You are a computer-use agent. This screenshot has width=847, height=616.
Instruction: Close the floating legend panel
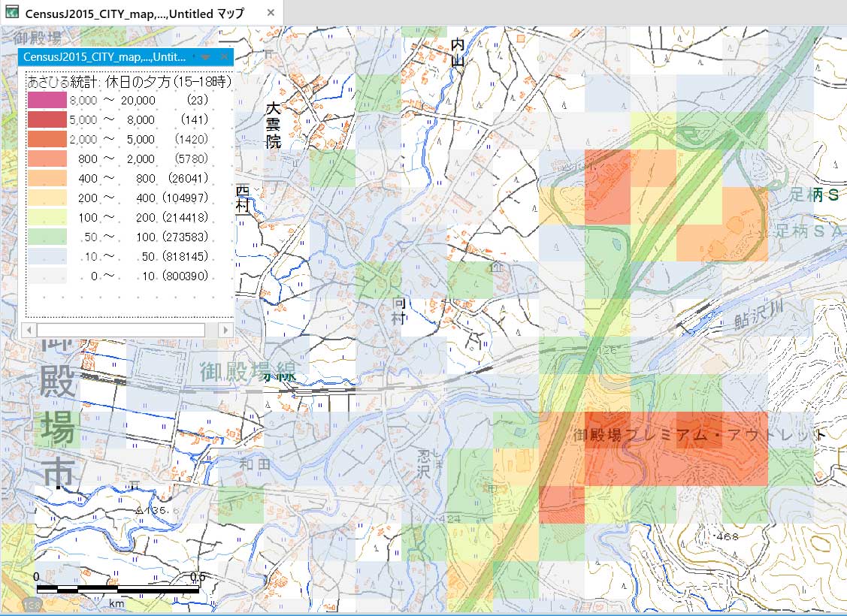[223, 57]
